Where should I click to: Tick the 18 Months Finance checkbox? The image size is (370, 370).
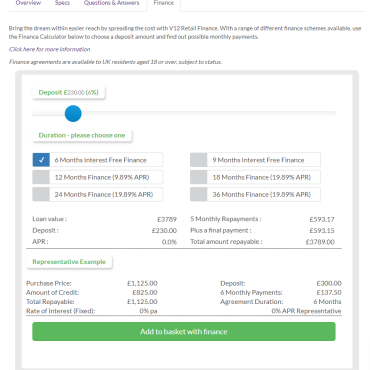[x=199, y=177]
